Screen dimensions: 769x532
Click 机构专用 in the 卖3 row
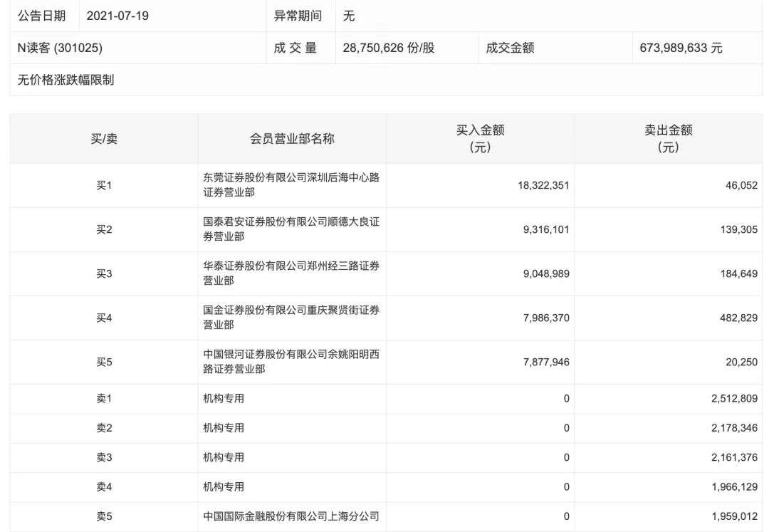click(x=224, y=457)
